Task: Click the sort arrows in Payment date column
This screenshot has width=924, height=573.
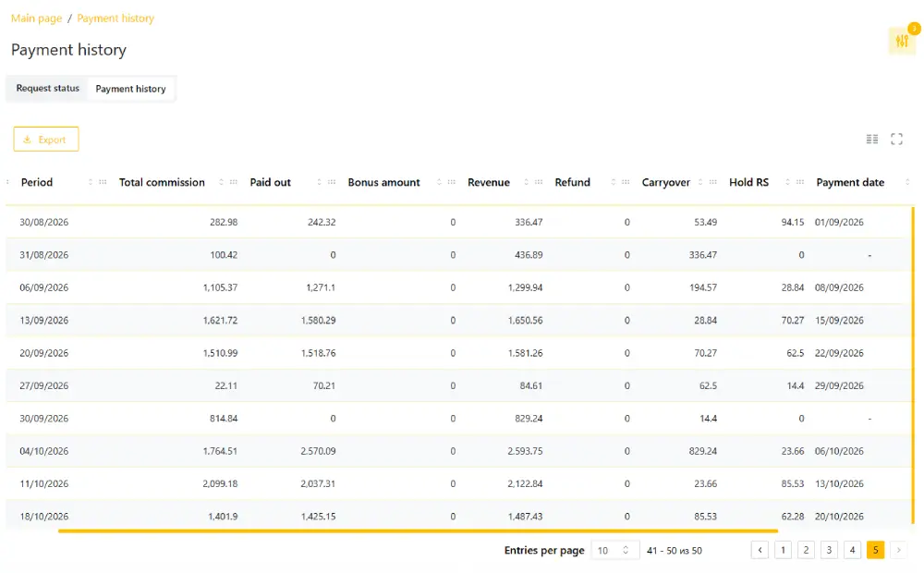Action: (907, 182)
